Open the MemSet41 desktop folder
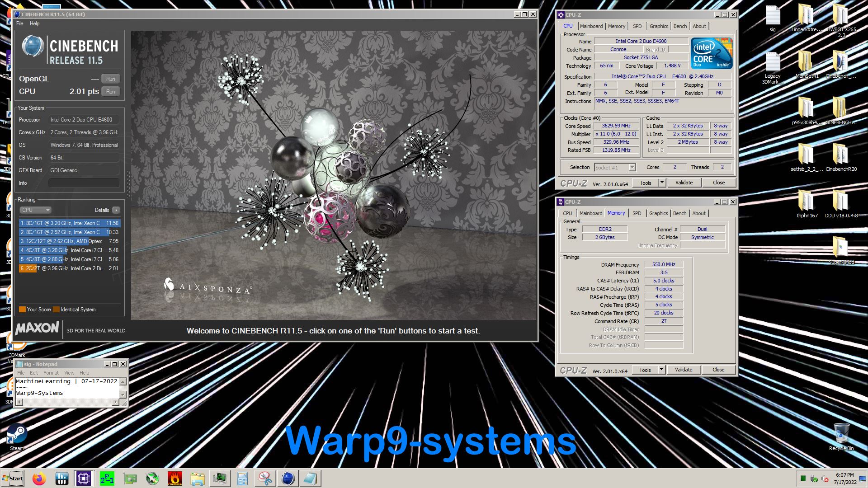Image resolution: width=868 pixels, height=488 pixels. (807, 65)
